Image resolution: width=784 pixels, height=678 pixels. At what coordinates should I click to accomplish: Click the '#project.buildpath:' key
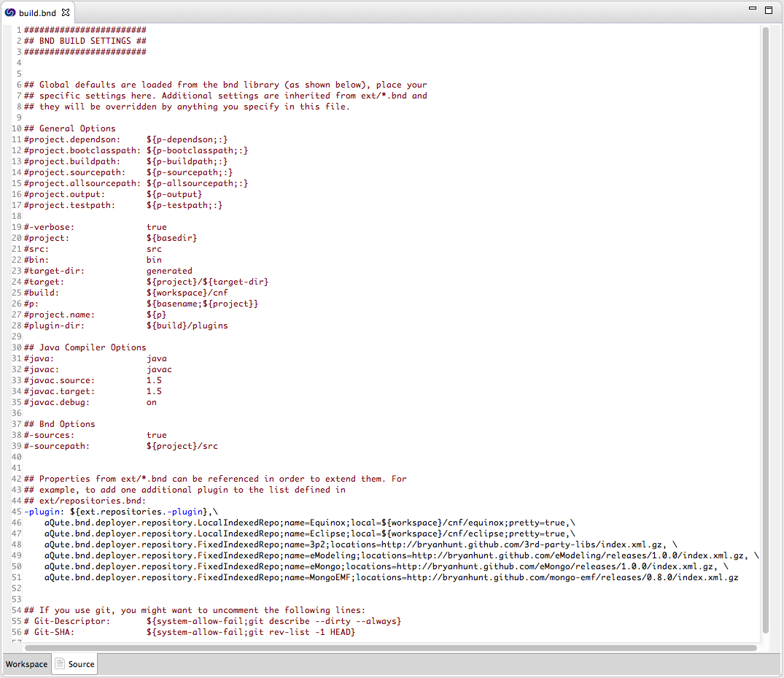pos(72,161)
